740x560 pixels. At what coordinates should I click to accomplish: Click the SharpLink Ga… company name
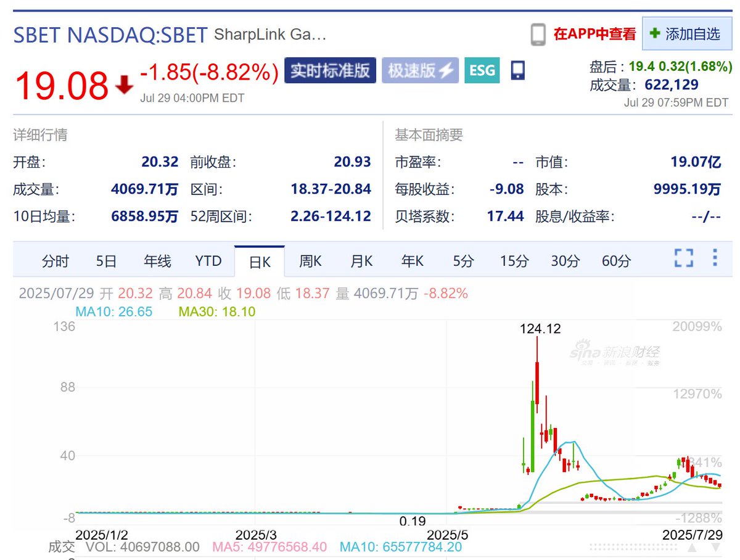(270, 35)
